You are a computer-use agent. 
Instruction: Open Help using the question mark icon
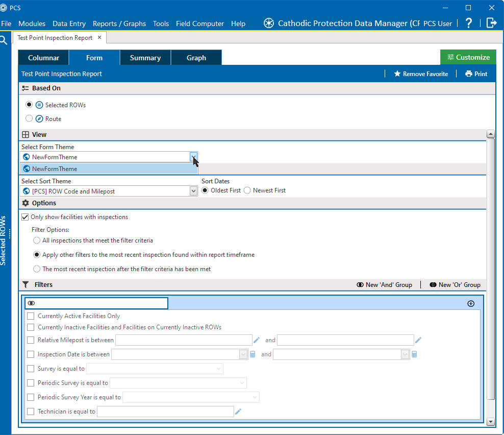(468, 23)
